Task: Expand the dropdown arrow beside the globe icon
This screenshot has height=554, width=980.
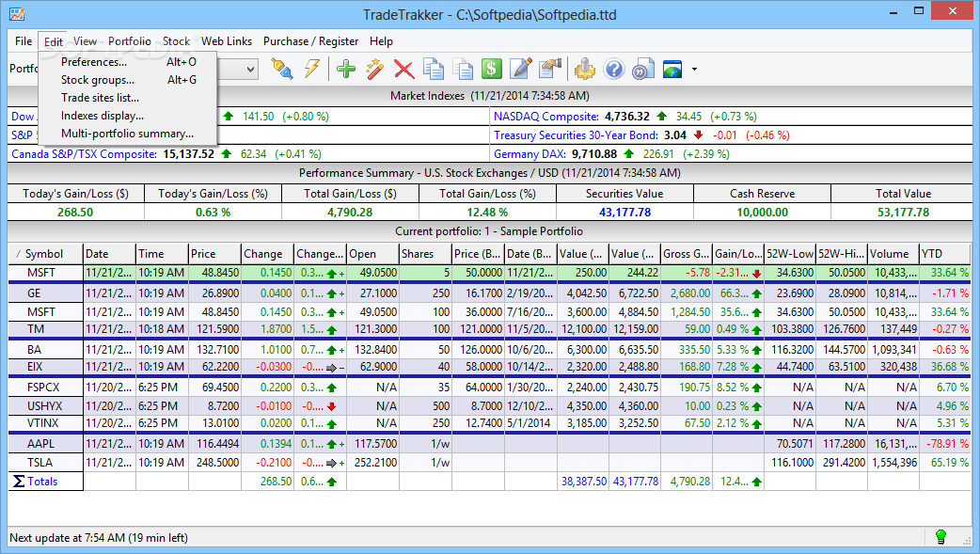Action: pyautogui.click(x=694, y=70)
